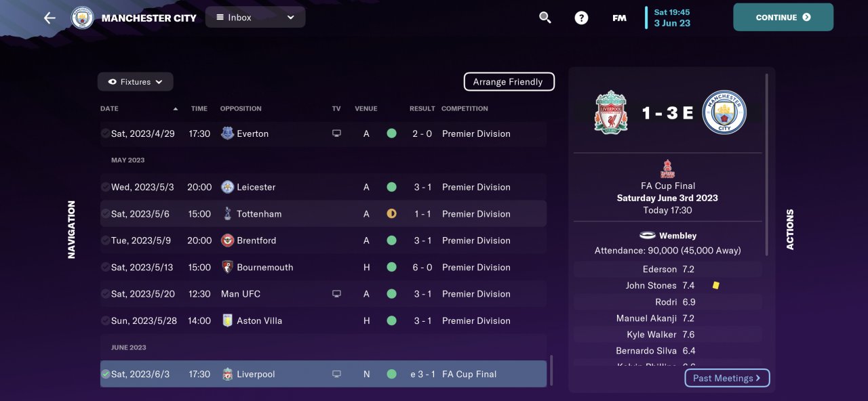Screen dimensions: 868x401
Task: Toggle the check circle on Liverpool fixture
Action: click(x=105, y=374)
